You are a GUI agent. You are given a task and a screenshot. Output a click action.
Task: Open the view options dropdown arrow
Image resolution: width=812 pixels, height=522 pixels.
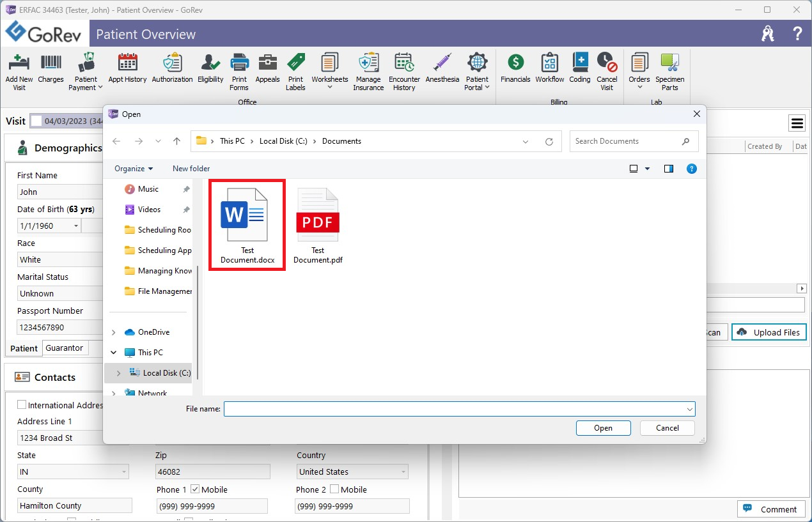tap(647, 169)
